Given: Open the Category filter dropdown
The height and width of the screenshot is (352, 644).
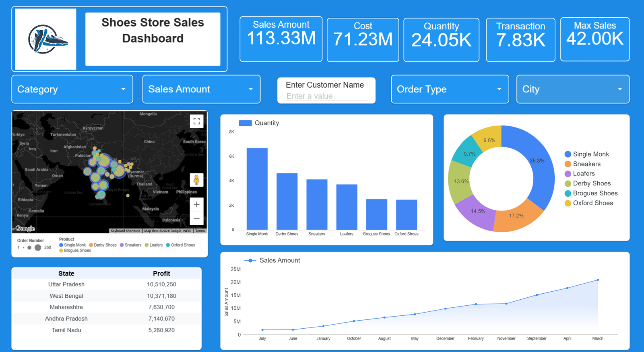Looking at the screenshot, I should pyautogui.click(x=72, y=89).
